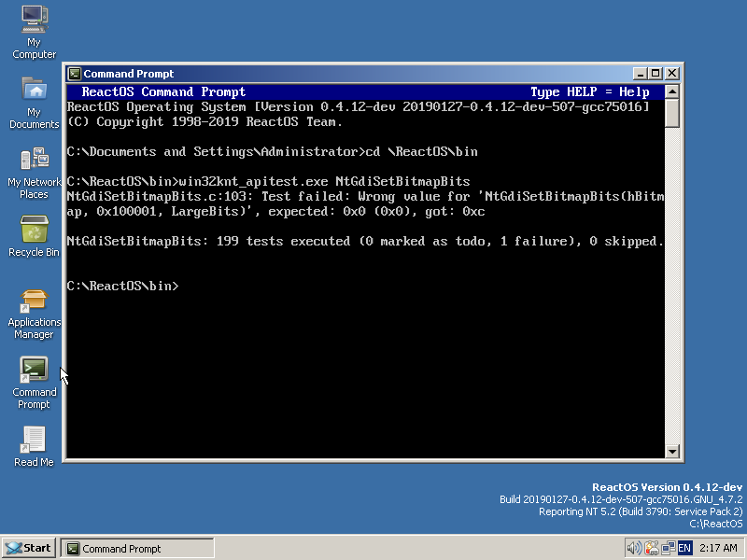Close the Command Prompt window

(x=671, y=74)
